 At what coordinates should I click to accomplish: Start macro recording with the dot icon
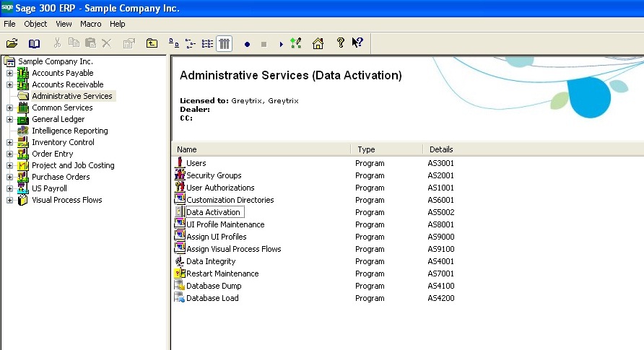[x=247, y=44]
